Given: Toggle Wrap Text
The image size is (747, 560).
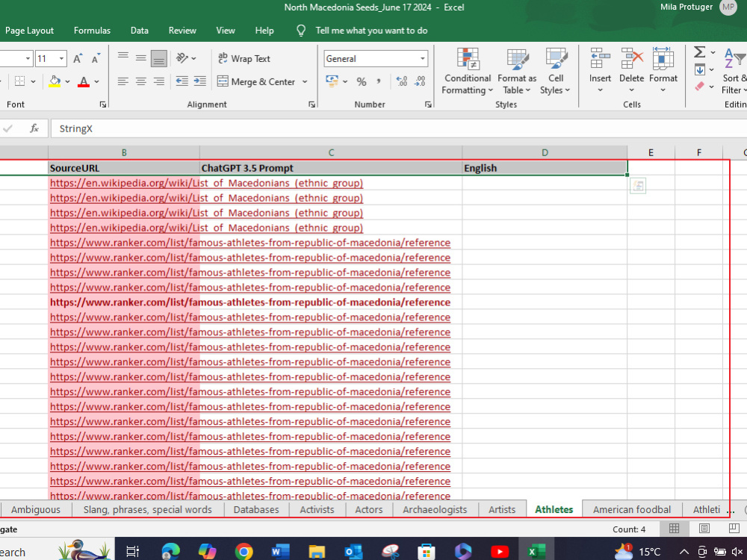Looking at the screenshot, I should point(244,58).
